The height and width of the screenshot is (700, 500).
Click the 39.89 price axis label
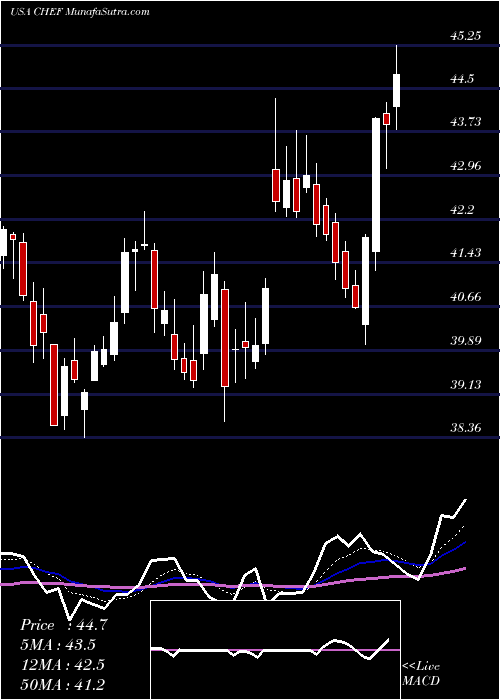coord(466,341)
